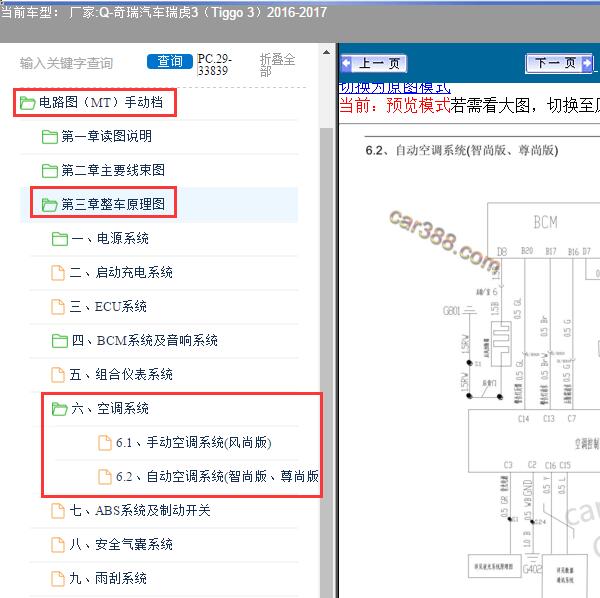Viewport: 600px width, 598px height.
Task: Click the PC.29-33839 code text
Action: click(214, 65)
